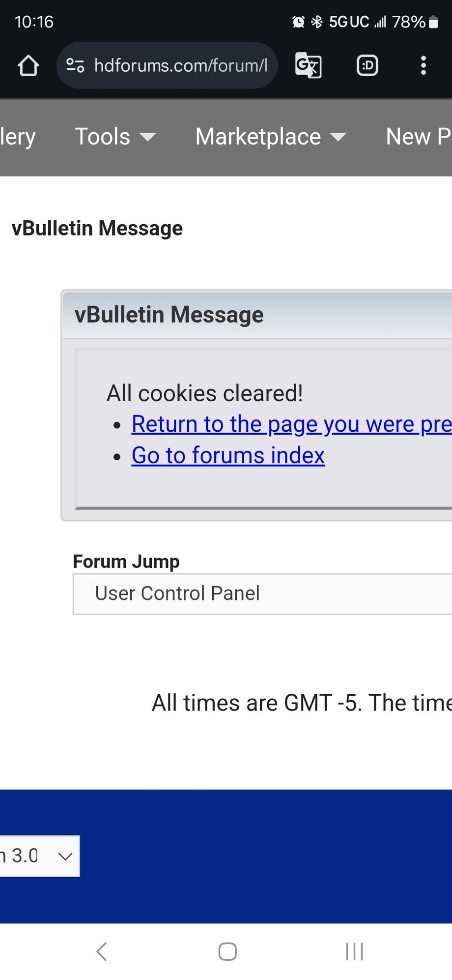The image size is (452, 980).
Task: Tap the hdforums.com address bar
Action: point(180,65)
